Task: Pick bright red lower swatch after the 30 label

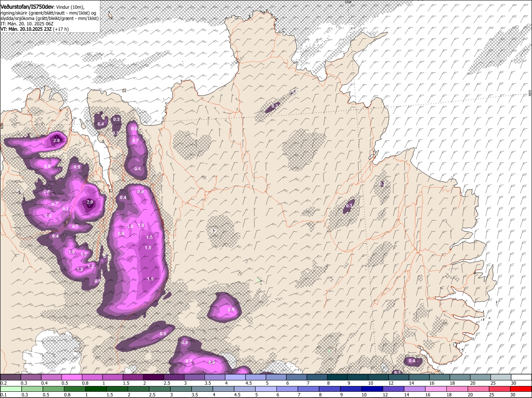Action: [521, 389]
